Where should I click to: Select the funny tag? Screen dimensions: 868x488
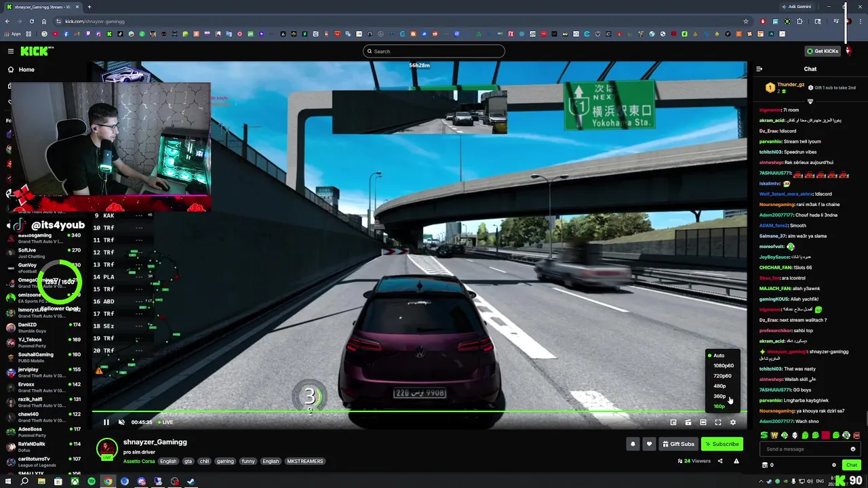click(x=248, y=461)
